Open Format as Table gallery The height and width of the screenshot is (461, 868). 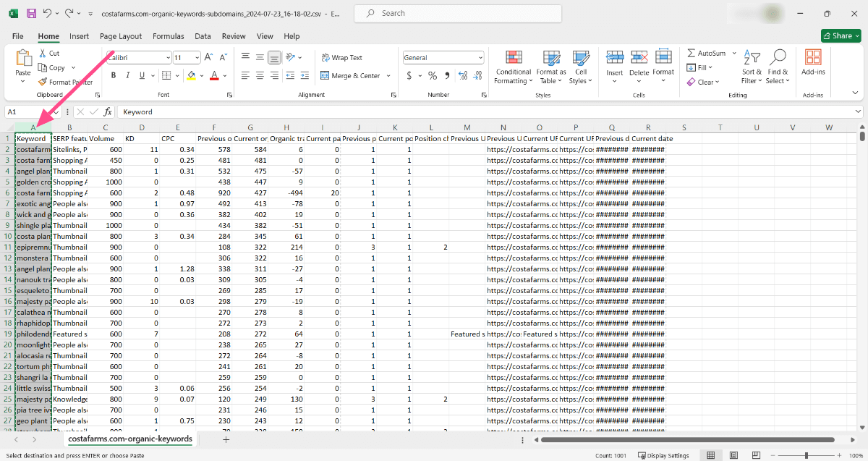[551, 67]
